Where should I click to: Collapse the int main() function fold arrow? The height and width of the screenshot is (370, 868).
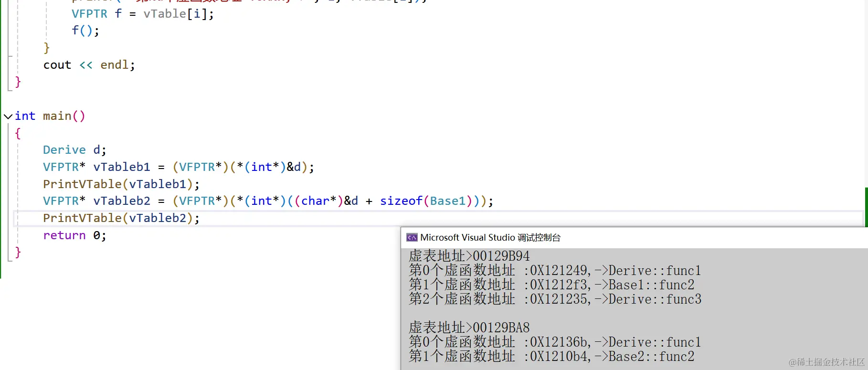pos(8,116)
